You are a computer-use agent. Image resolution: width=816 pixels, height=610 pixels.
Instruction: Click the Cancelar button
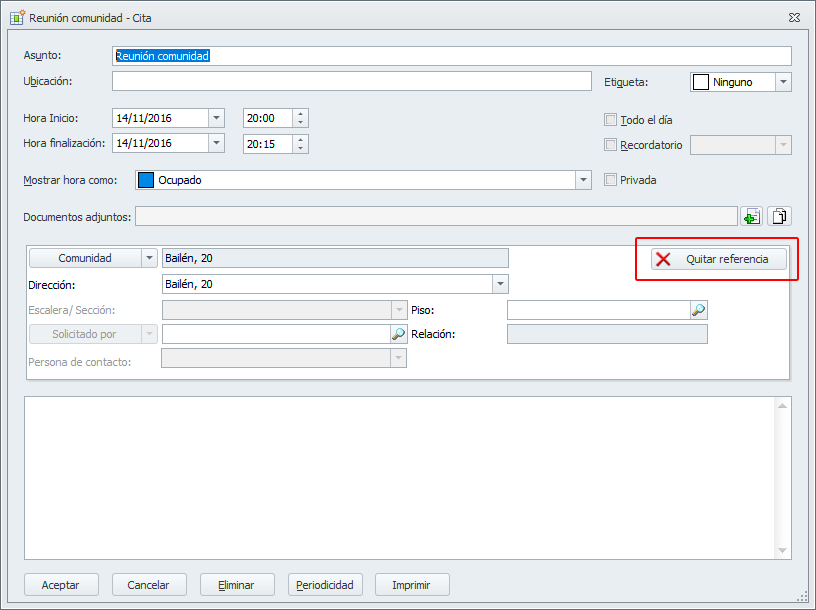(x=149, y=585)
